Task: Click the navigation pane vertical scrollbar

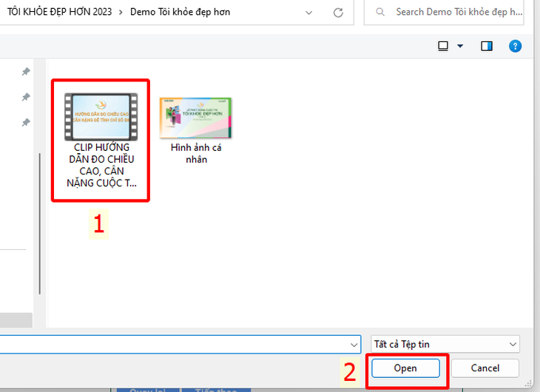Action: [40, 223]
